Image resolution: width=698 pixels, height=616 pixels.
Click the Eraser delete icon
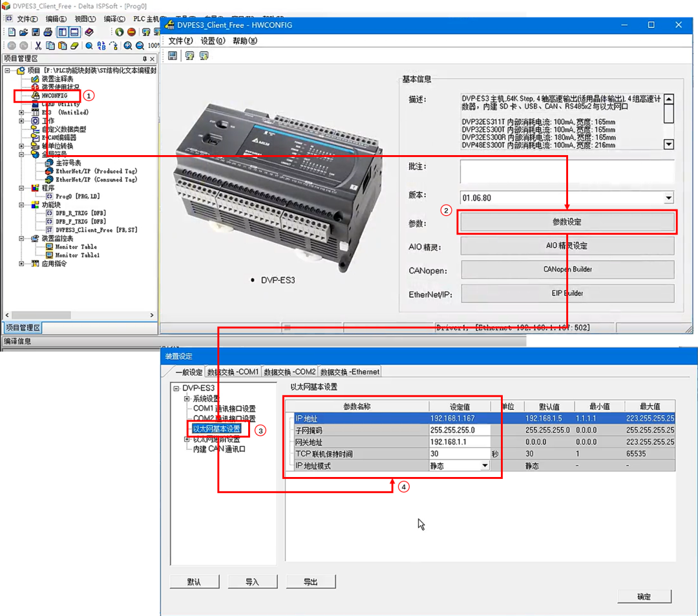[x=74, y=45]
